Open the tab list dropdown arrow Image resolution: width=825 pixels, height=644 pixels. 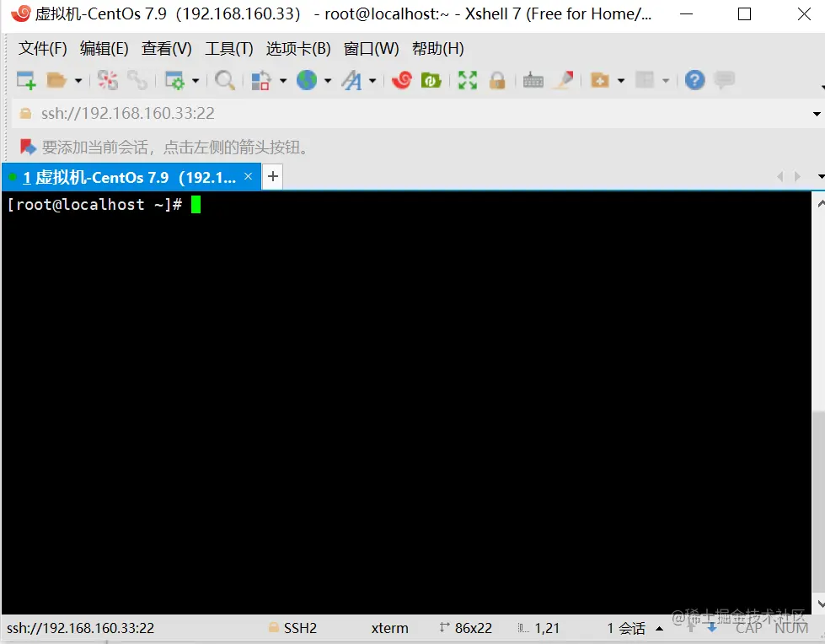coord(821,177)
